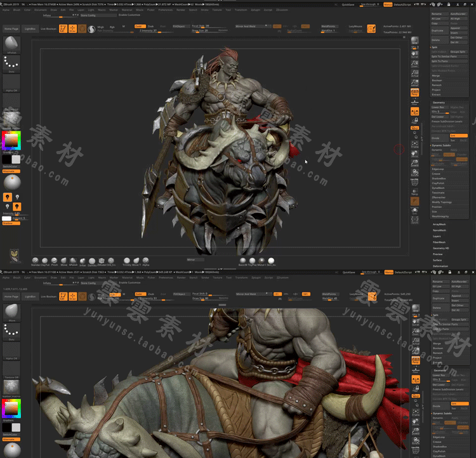The image size is (476, 458).
Task: Click Solo icon in top window shelf
Action: click(414, 211)
